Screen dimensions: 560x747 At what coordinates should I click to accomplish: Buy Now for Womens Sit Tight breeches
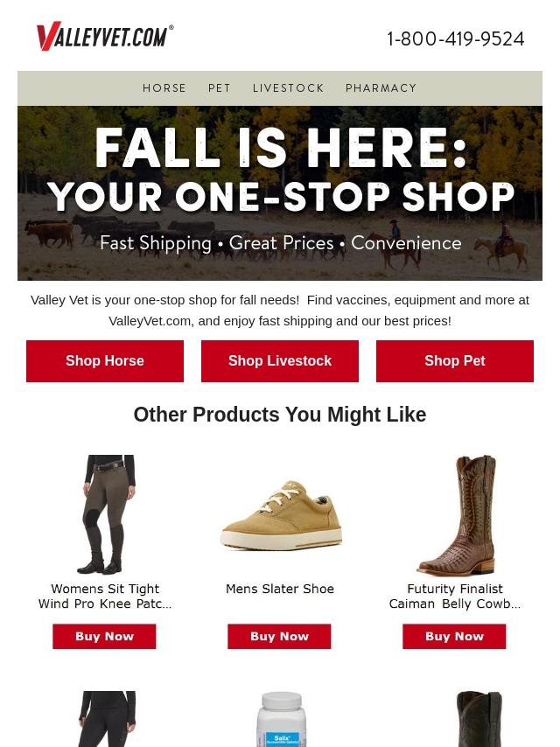104,637
